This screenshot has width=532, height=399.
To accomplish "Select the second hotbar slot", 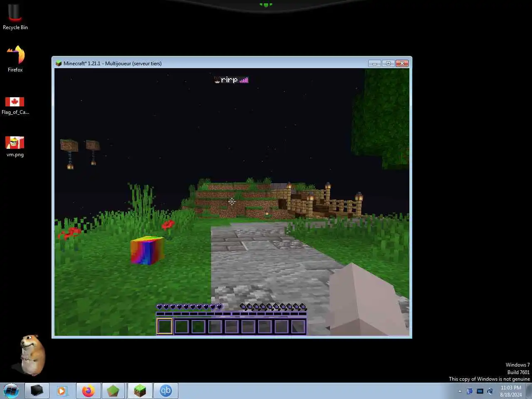I will (182, 326).
